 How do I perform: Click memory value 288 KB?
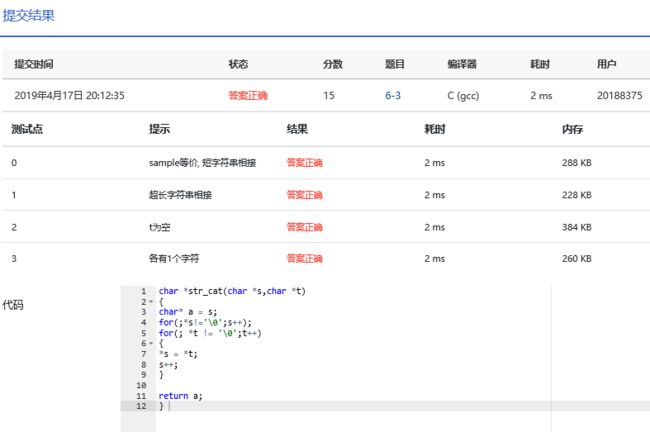coord(577,163)
